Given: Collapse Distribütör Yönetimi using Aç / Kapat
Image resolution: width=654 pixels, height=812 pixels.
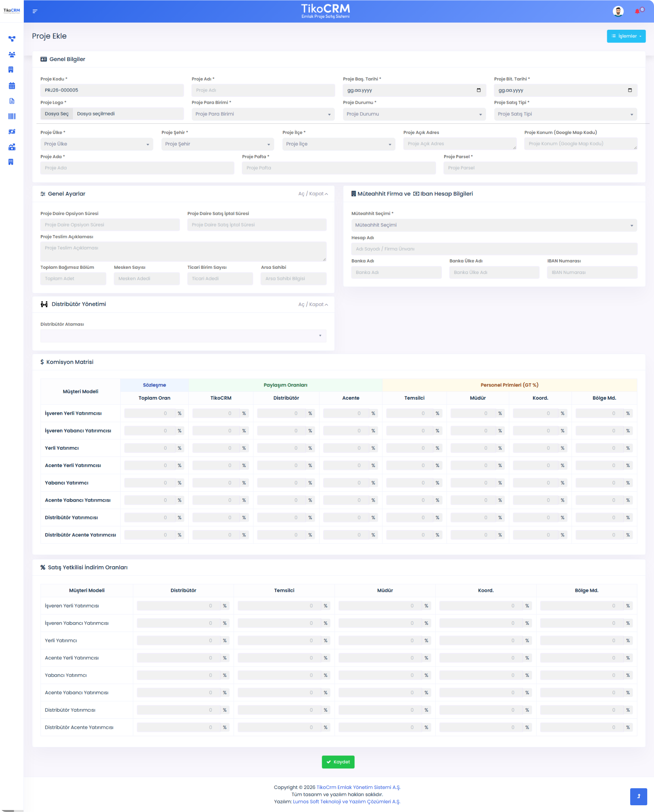Looking at the screenshot, I should (313, 304).
